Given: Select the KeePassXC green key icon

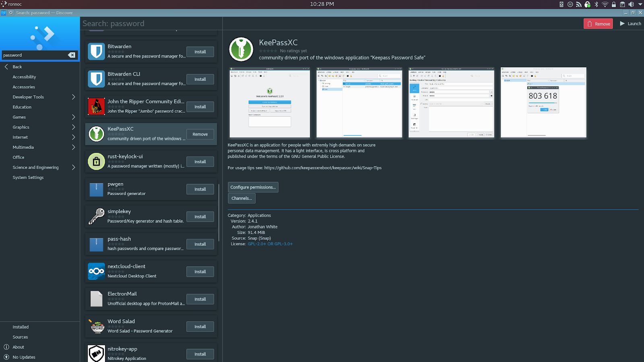Looking at the screenshot, I should click(96, 134).
